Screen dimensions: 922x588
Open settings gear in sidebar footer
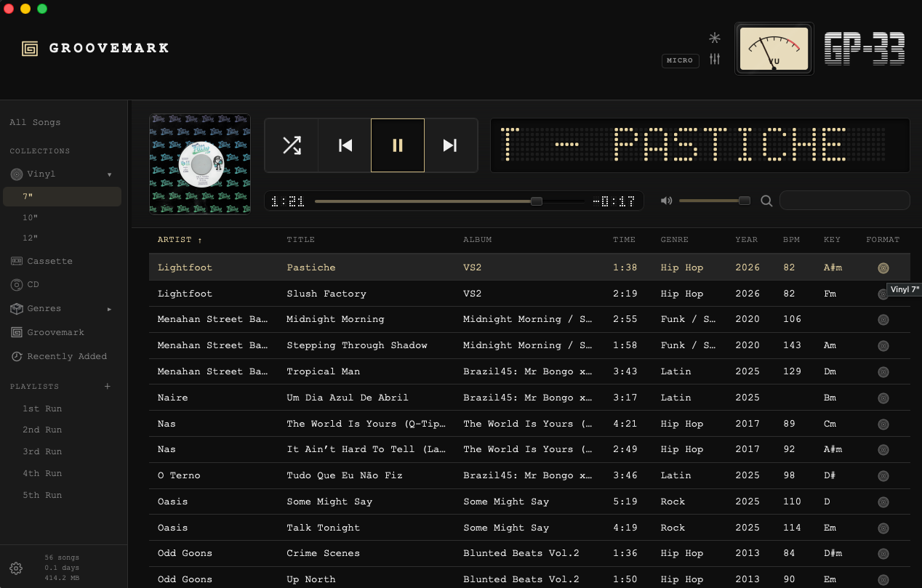tap(16, 568)
